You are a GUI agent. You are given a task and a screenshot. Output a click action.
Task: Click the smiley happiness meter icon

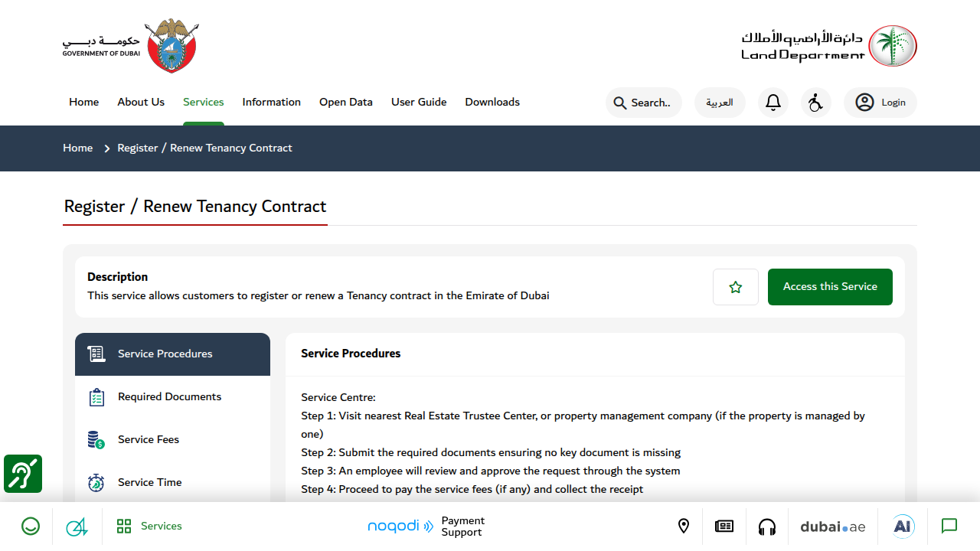[31, 527]
